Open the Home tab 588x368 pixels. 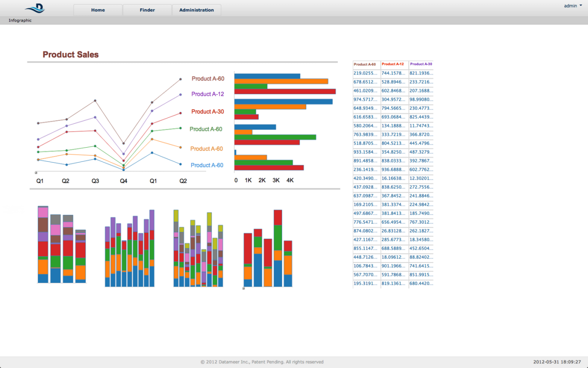(x=98, y=10)
